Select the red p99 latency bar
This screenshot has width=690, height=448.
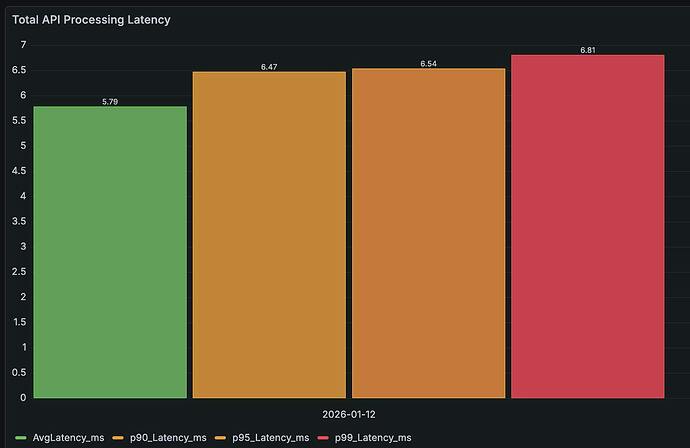pos(588,227)
